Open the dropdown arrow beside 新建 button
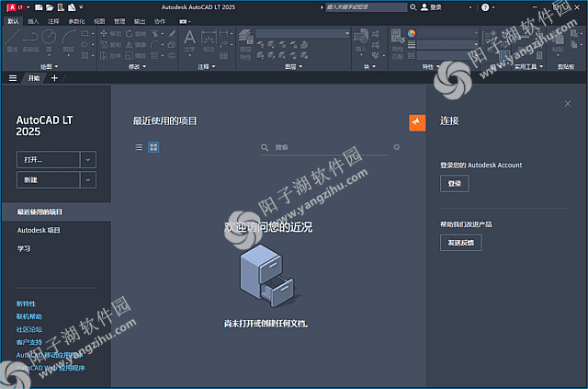Screen dimensions: 588x389 pos(88,180)
